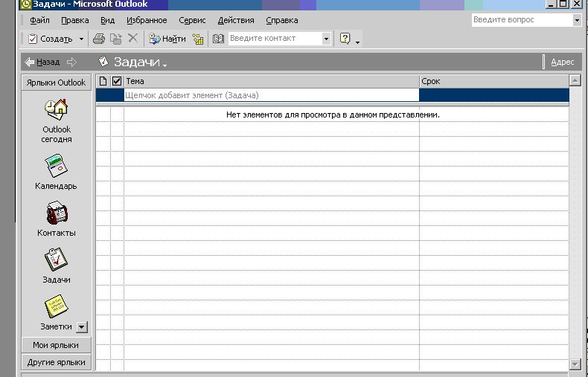Click into the Введите контакт field
588x377 pixels.
pos(275,38)
